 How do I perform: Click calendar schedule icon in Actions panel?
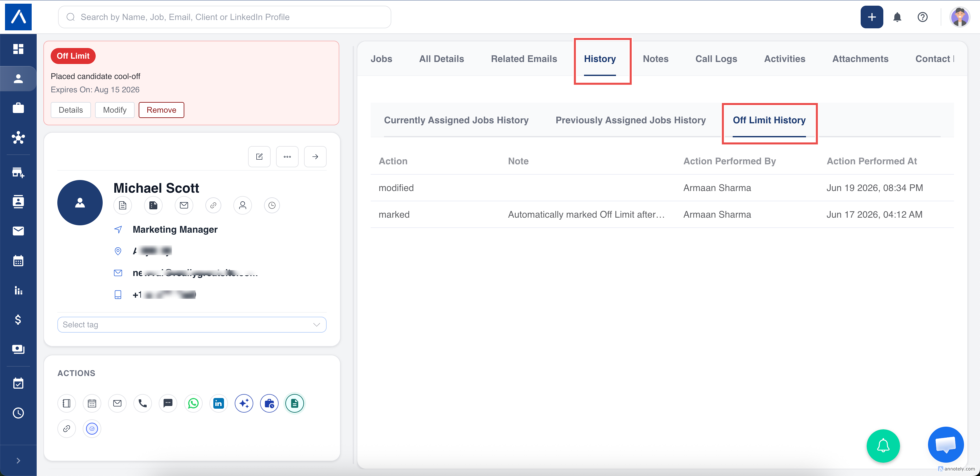pyautogui.click(x=92, y=403)
